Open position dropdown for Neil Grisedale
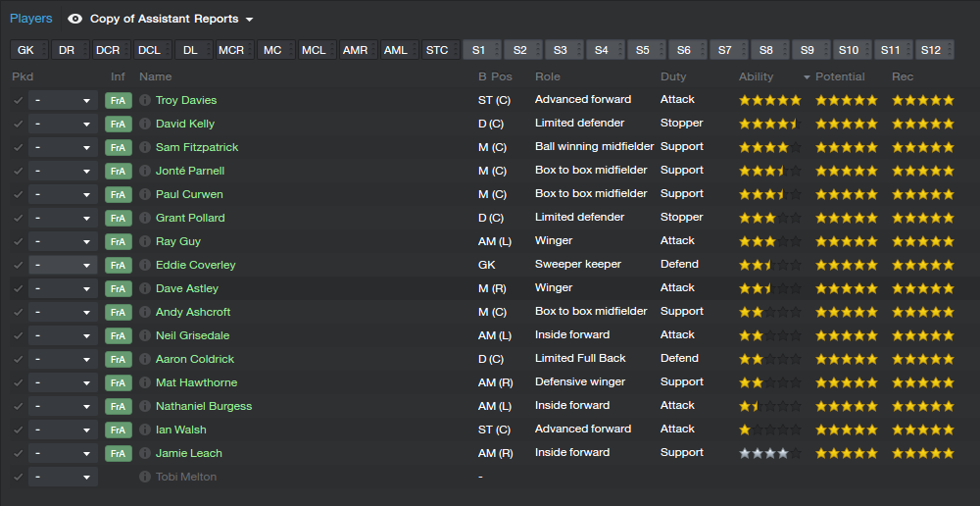 (63, 336)
